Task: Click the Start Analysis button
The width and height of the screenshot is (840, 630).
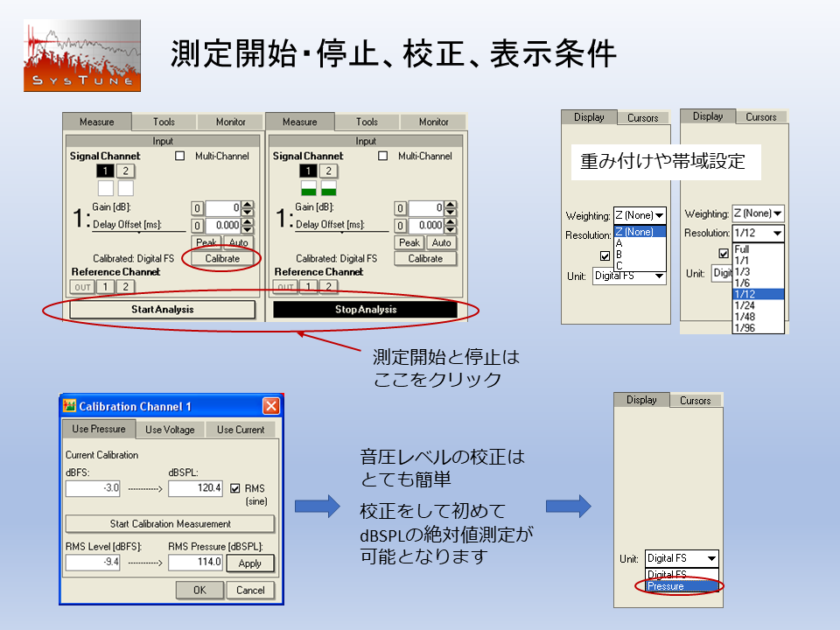Action: [163, 310]
